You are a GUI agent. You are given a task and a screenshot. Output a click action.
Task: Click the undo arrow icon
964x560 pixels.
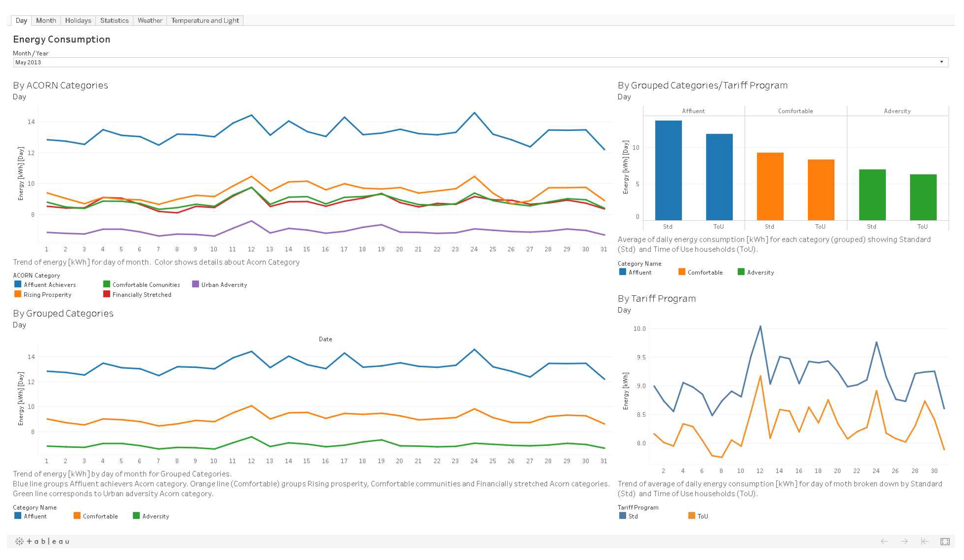884,541
